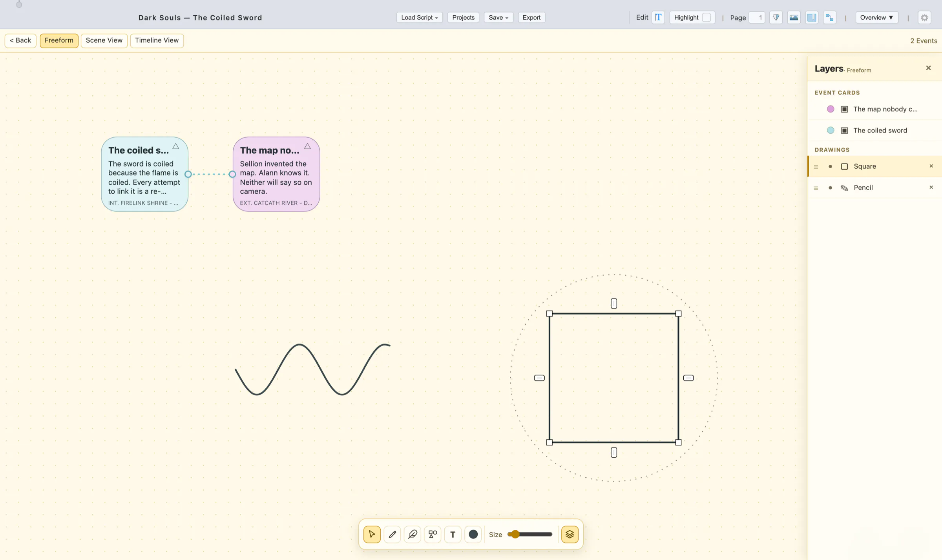942x560 pixels.
Task: Expand the map nobody card triangle
Action: (307, 146)
